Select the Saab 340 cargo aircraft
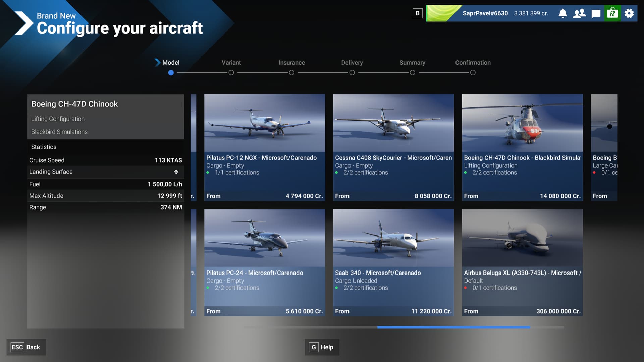Image resolution: width=644 pixels, height=362 pixels. [x=393, y=262]
